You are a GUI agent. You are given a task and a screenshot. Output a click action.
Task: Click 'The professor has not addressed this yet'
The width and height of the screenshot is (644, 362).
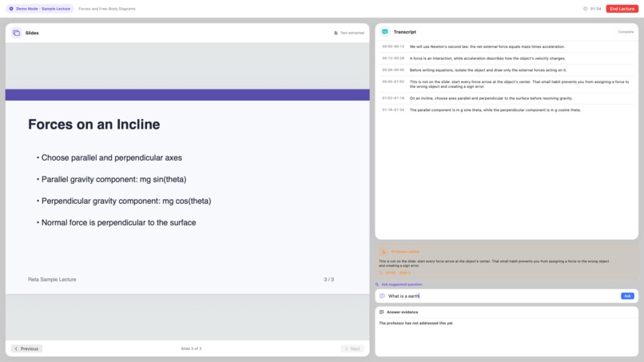415,324
